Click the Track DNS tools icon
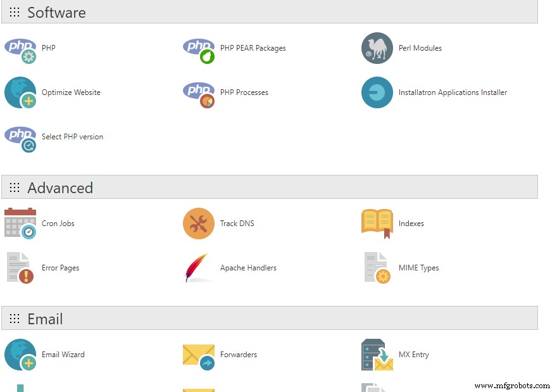The image size is (557, 392). tap(199, 224)
